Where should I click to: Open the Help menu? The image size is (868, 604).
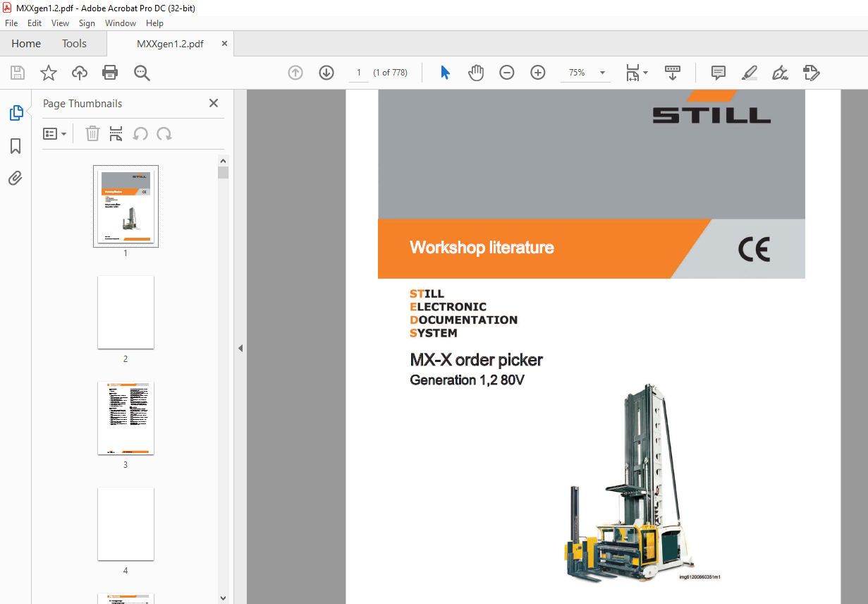[154, 23]
